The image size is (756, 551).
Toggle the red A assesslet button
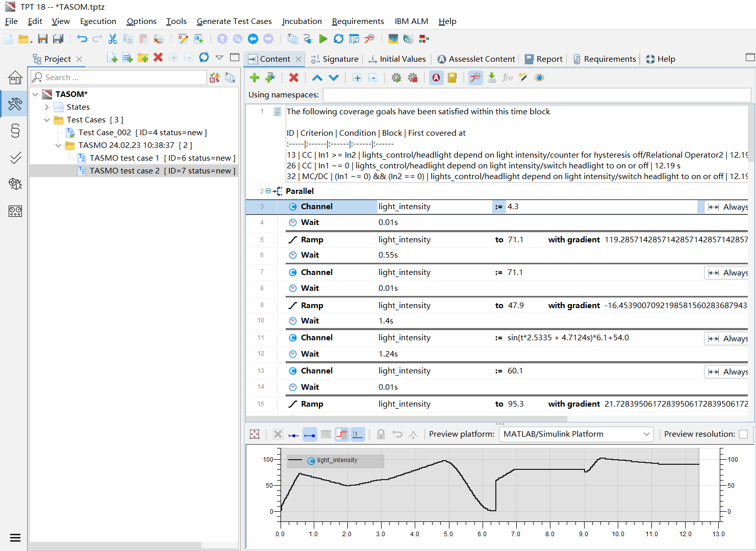click(436, 78)
